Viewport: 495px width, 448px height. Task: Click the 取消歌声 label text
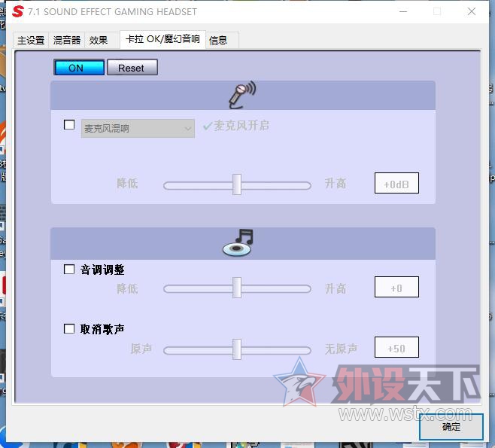(102, 329)
